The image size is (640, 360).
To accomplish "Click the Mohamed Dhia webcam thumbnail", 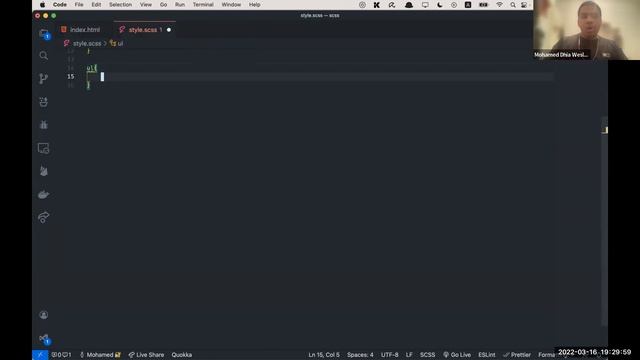I will tap(587, 30).
